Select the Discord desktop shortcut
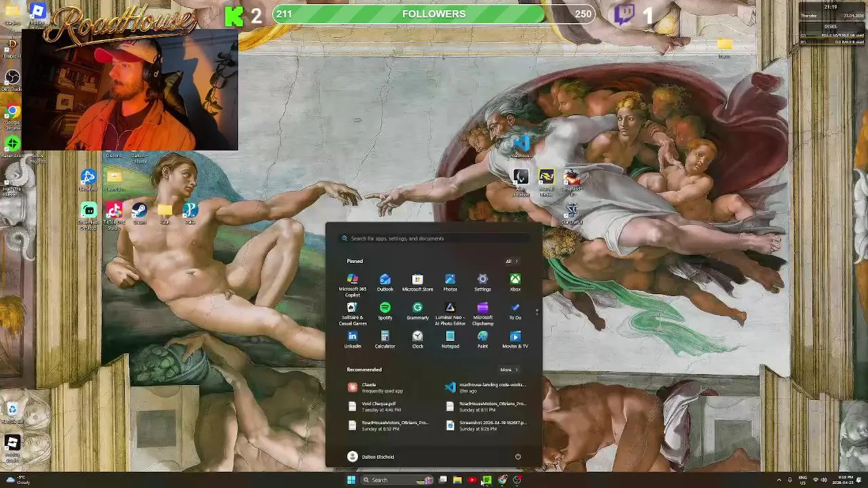Screen dimensions: 868x488 tap(114, 156)
